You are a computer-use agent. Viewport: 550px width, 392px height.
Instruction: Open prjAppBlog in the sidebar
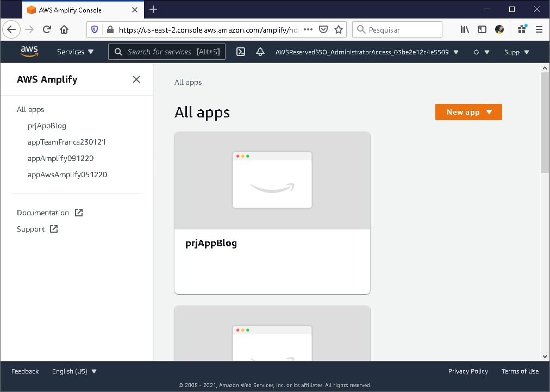(x=47, y=126)
